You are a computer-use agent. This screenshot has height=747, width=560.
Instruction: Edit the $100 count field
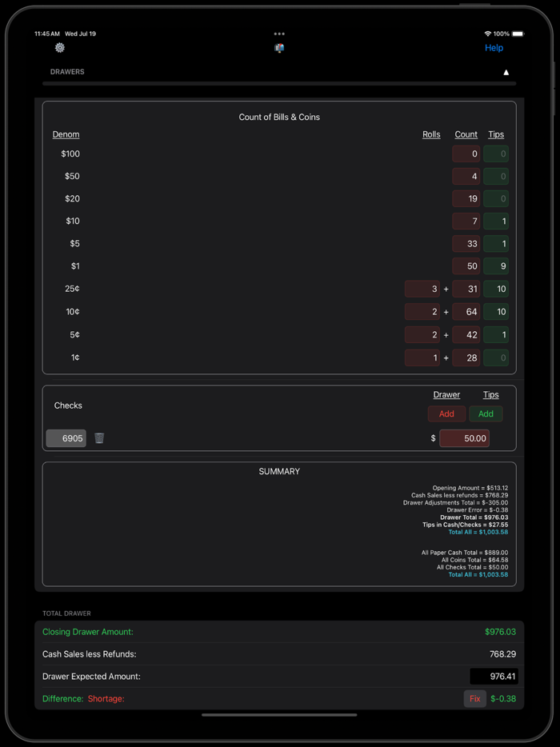(x=466, y=154)
